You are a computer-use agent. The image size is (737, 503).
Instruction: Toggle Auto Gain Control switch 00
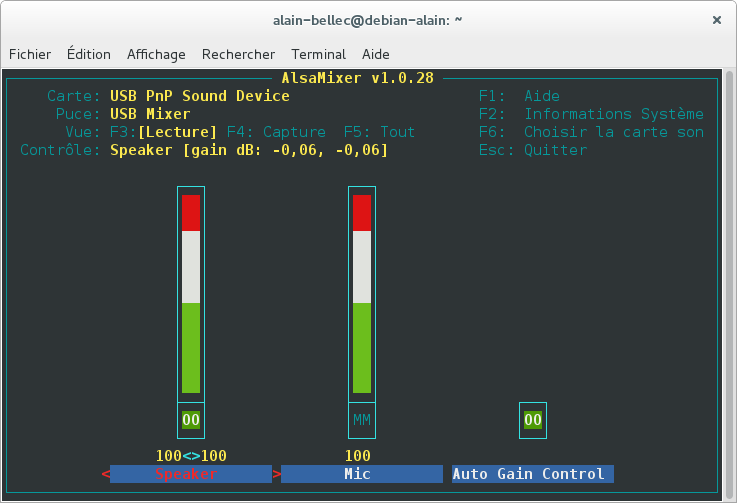tap(533, 420)
